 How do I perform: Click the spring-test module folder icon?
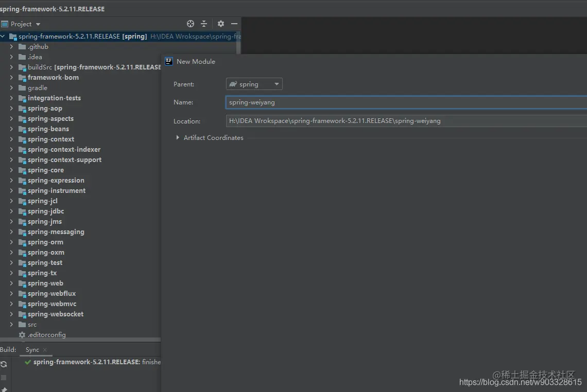click(22, 263)
